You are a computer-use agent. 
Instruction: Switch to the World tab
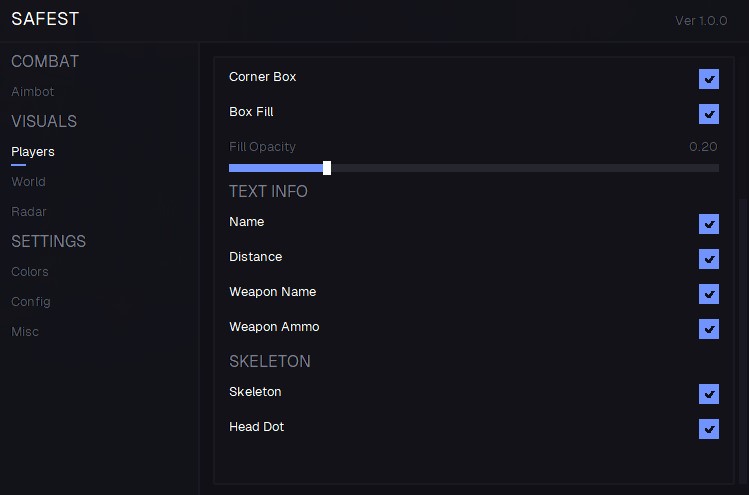28,182
